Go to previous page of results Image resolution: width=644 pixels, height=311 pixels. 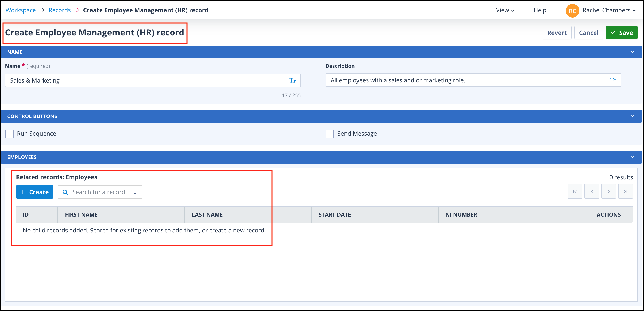tap(592, 191)
